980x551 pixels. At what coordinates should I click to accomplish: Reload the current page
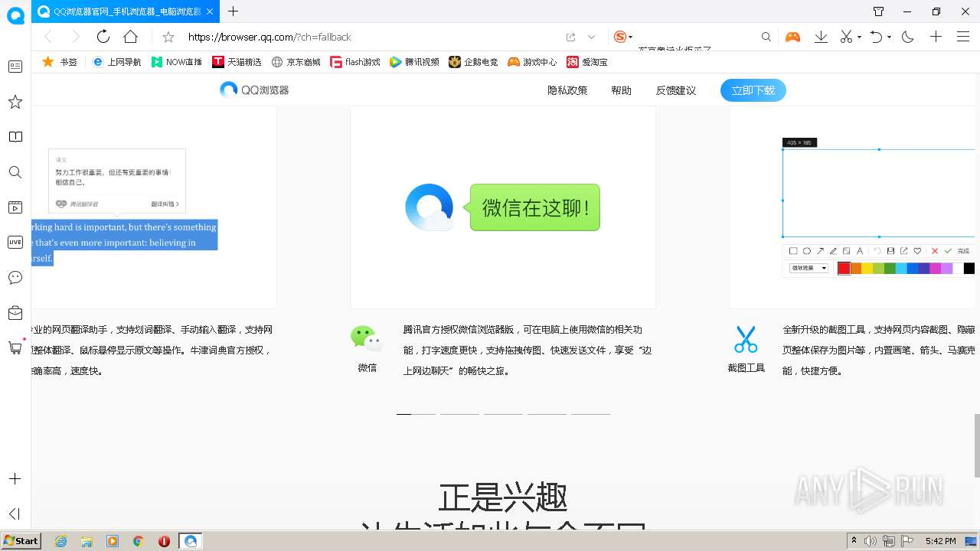pyautogui.click(x=103, y=37)
